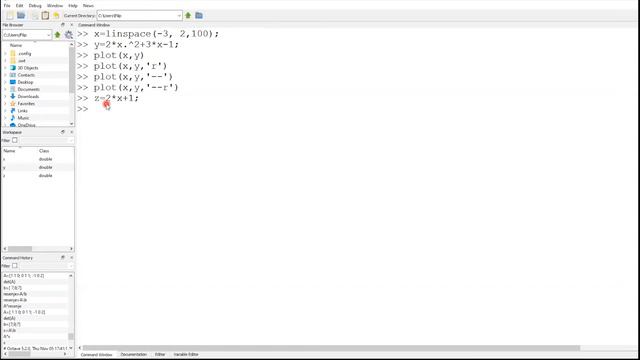Click the File Browser scroll down arrow

[x=72, y=124]
